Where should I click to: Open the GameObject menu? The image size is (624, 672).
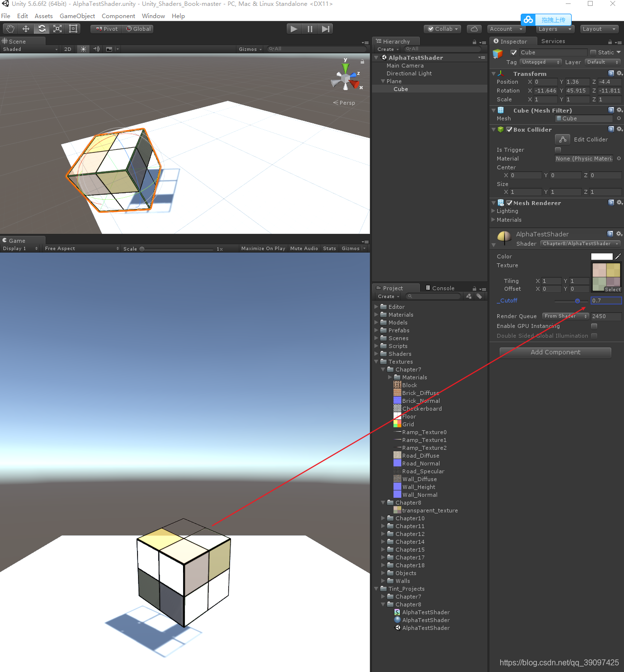(x=77, y=16)
